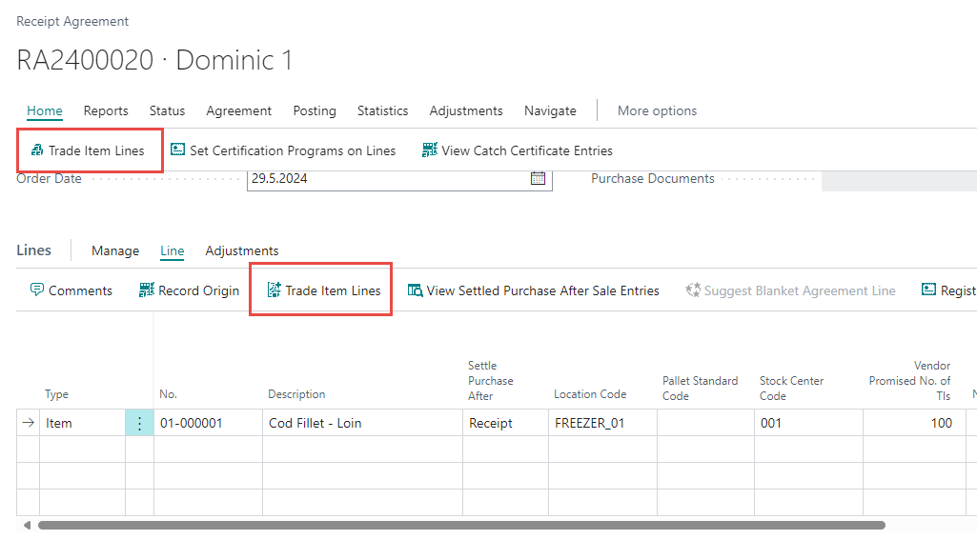The image size is (977, 560).
Task: Click the View Catch Certificate Entries icon
Action: coord(430,150)
